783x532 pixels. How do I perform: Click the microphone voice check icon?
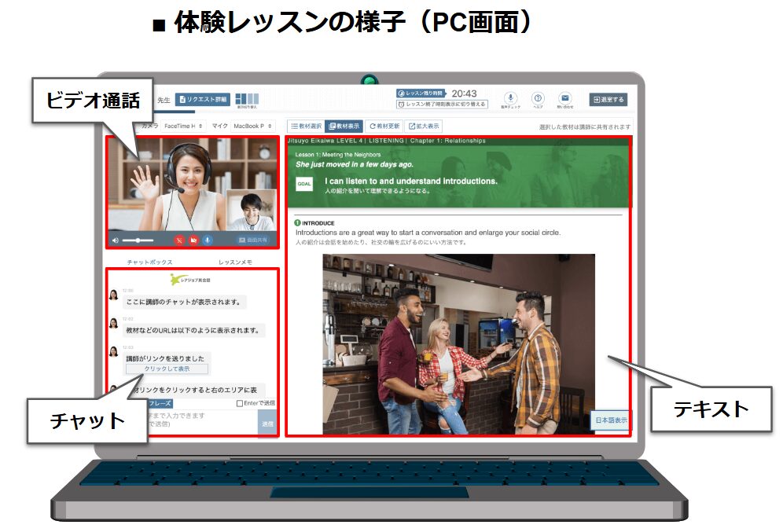click(x=510, y=98)
